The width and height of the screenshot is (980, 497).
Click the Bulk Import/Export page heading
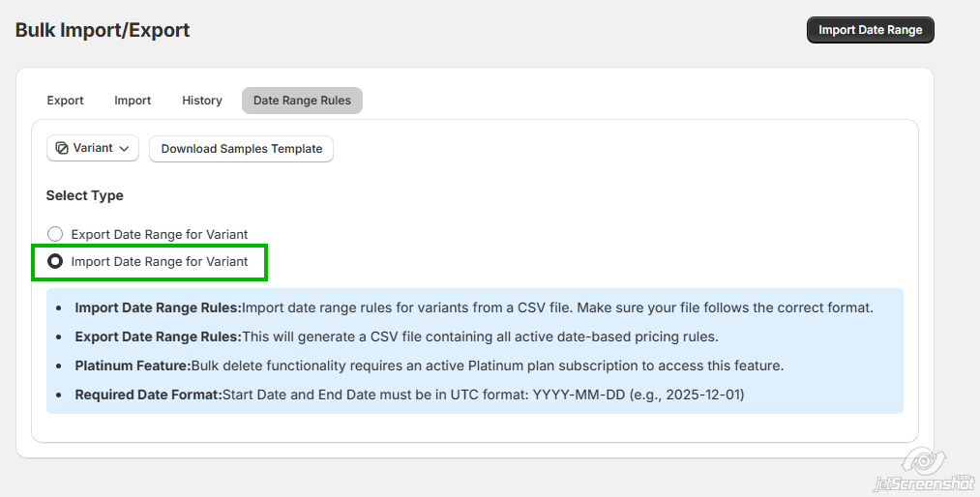coord(103,30)
